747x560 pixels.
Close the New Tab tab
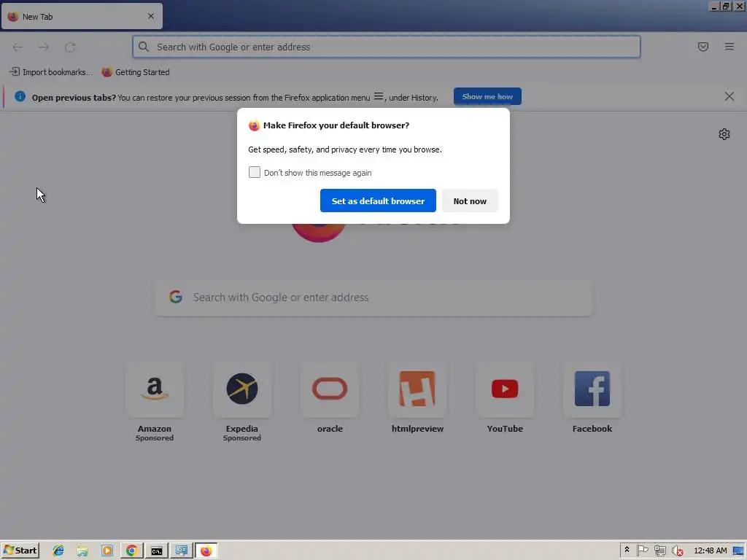click(151, 16)
